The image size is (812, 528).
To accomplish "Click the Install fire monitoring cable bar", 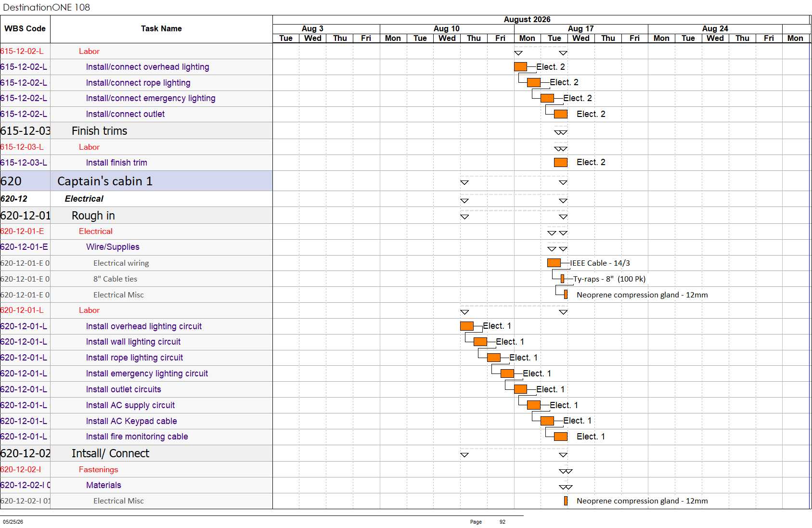I will point(561,437).
